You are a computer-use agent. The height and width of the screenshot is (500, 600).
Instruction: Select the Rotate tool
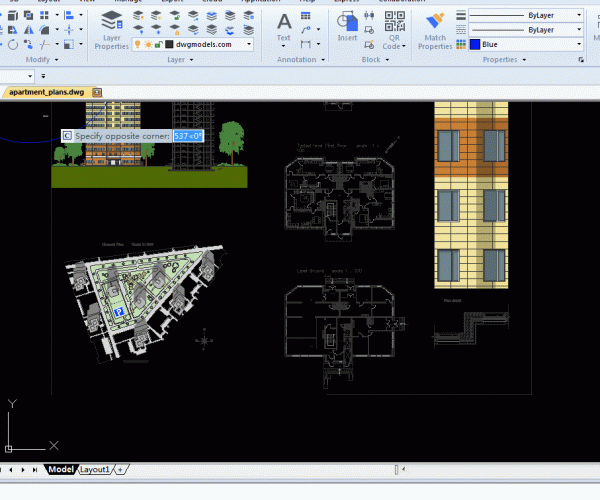click(13, 45)
